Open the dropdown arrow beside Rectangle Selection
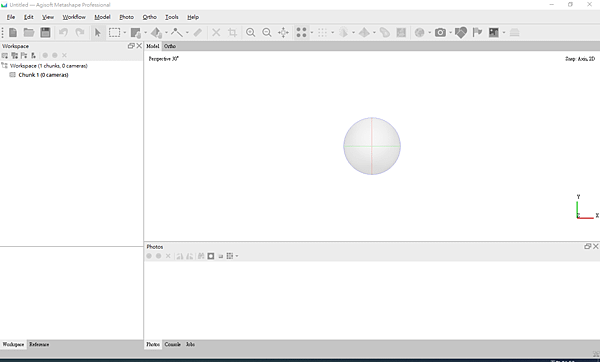 [125, 33]
